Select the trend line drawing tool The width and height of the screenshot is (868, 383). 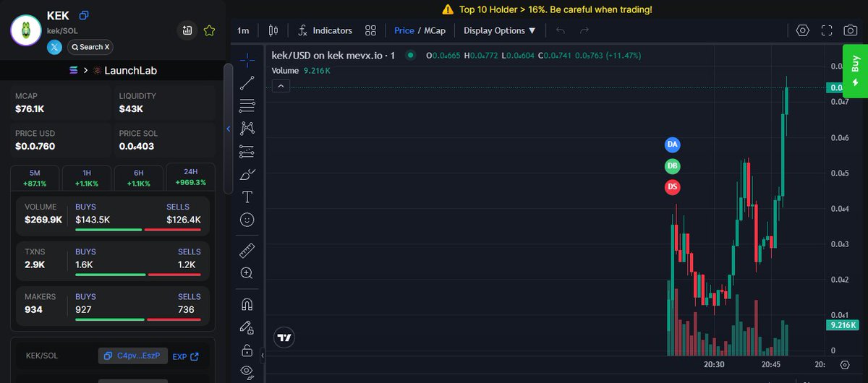247,82
